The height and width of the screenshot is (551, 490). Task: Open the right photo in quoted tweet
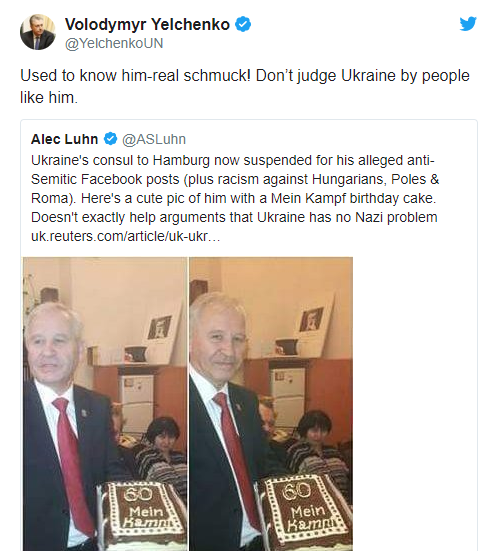tap(271, 404)
